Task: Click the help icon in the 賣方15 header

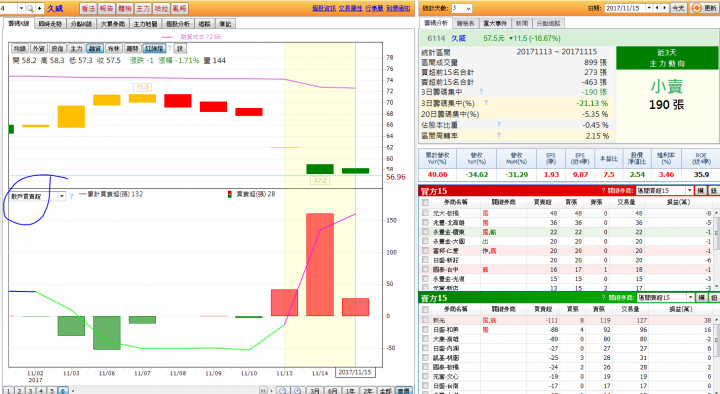Action: [x=603, y=298]
